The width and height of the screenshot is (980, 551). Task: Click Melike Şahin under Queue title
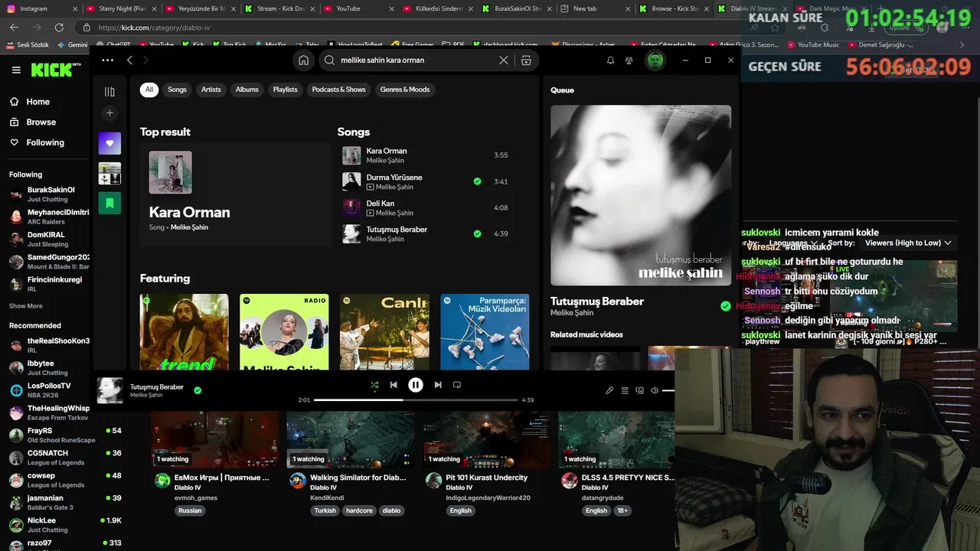[572, 313]
